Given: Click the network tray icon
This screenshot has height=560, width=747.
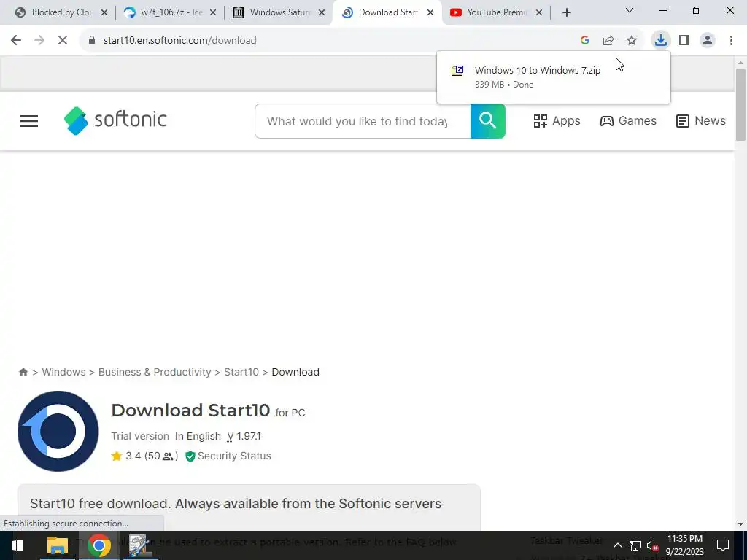Looking at the screenshot, I should [635, 545].
